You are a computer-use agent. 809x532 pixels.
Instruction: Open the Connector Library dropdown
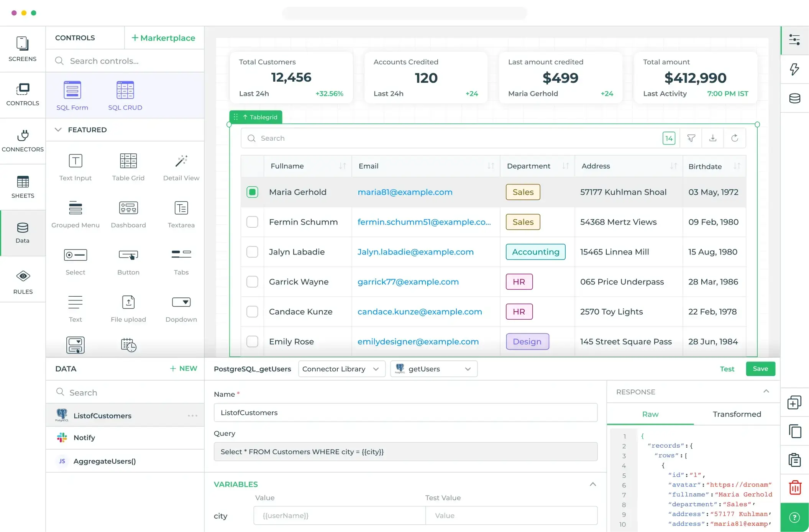(341, 369)
